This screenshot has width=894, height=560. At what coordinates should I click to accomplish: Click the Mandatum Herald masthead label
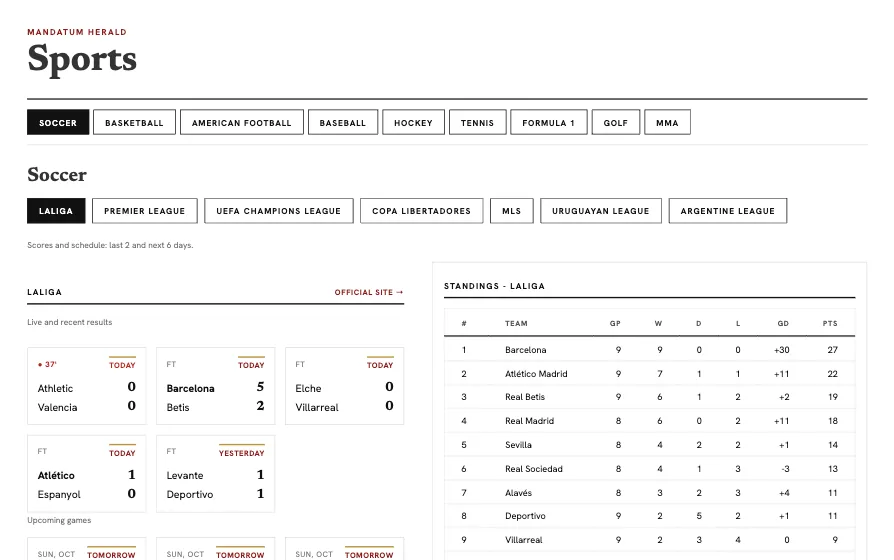[x=77, y=32]
